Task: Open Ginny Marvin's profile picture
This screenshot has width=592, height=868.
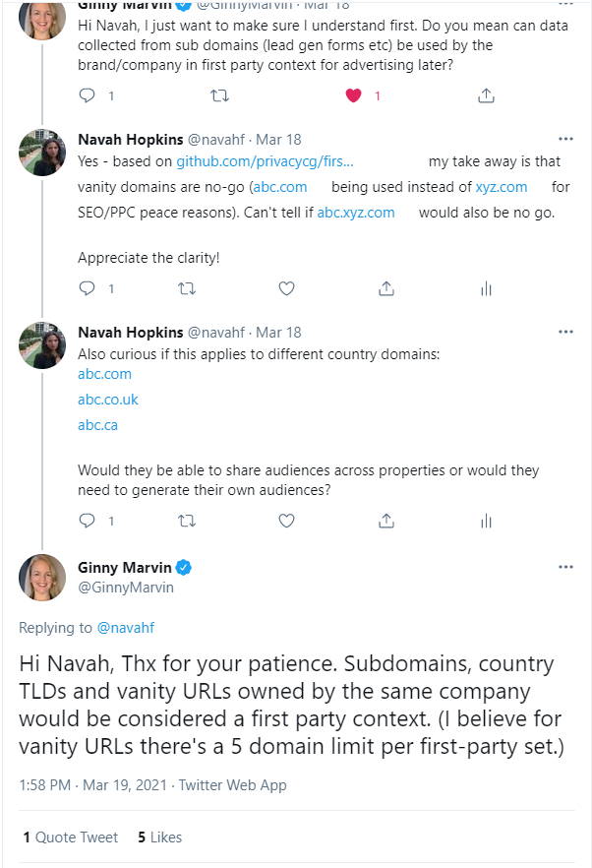Action: (x=41, y=578)
